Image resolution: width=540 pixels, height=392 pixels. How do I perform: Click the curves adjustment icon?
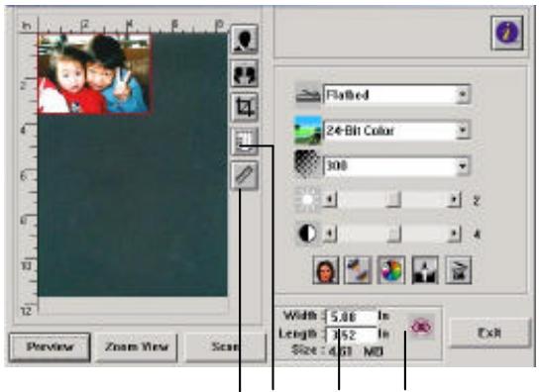click(358, 270)
